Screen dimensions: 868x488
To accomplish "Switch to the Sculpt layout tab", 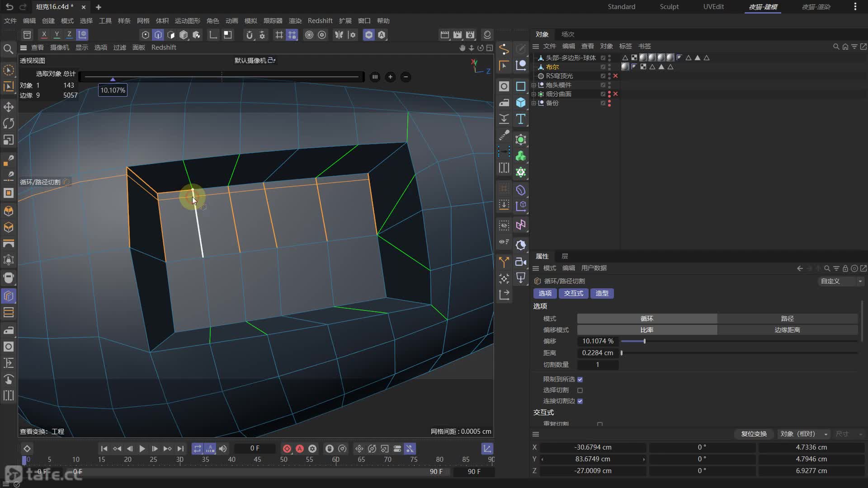I will coord(669,7).
